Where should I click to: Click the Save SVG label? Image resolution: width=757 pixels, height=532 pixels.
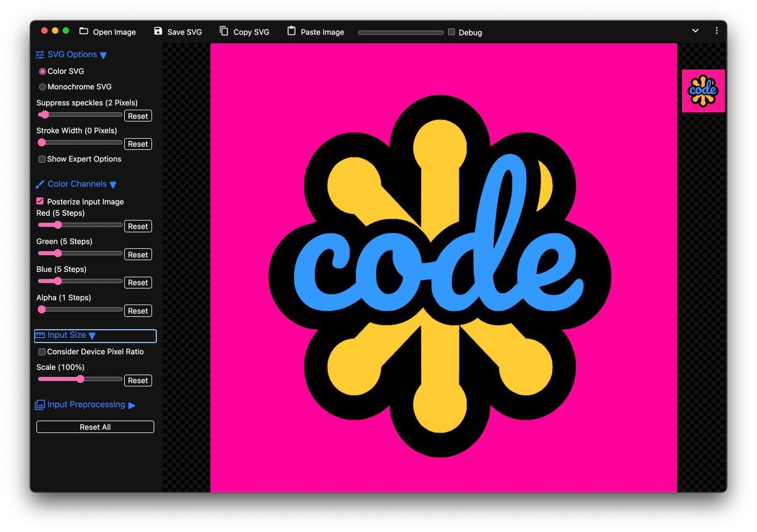(185, 32)
